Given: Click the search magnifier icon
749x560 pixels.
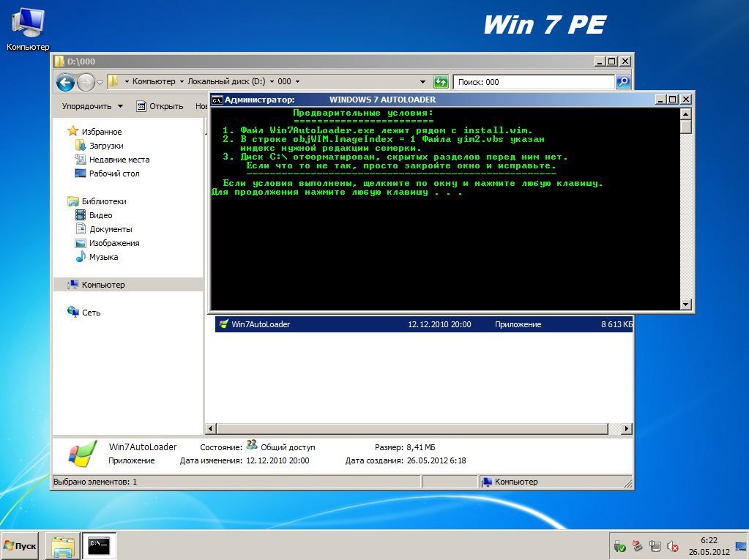Looking at the screenshot, I should 622,81.
